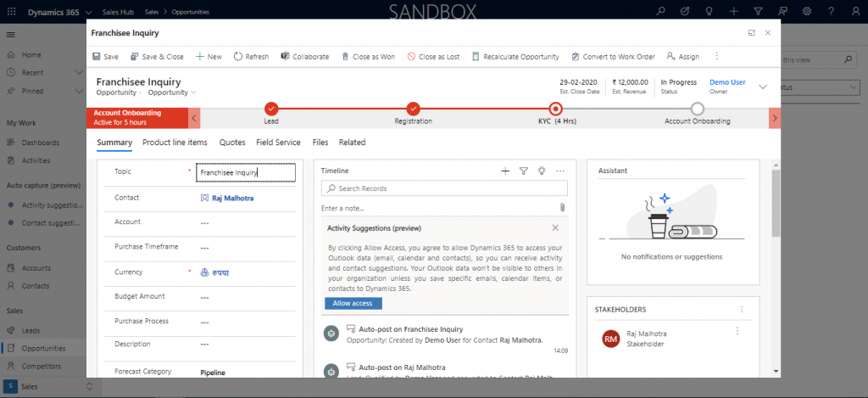This screenshot has width=868, height=398.
Task: Click the search magnifier in the top bar
Action: point(660,11)
